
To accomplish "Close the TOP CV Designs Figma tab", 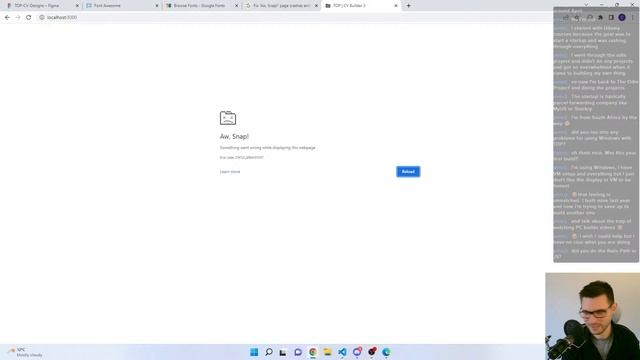I will click(77, 6).
